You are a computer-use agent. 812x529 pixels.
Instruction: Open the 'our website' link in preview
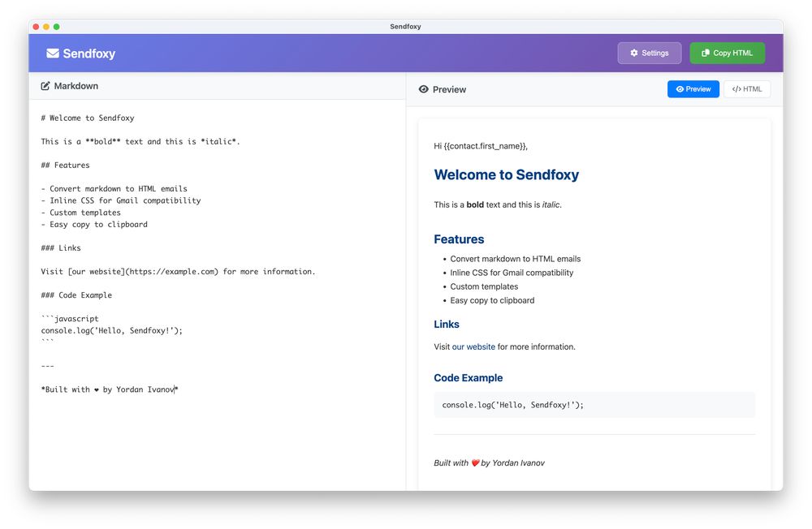(x=473, y=346)
